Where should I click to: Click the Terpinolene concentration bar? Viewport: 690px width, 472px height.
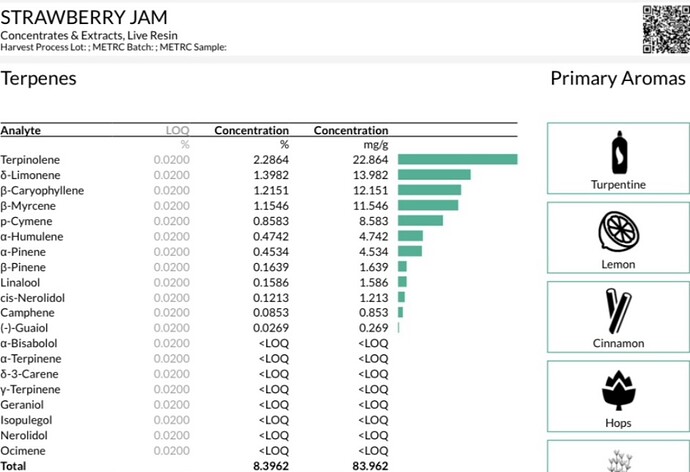(x=458, y=159)
